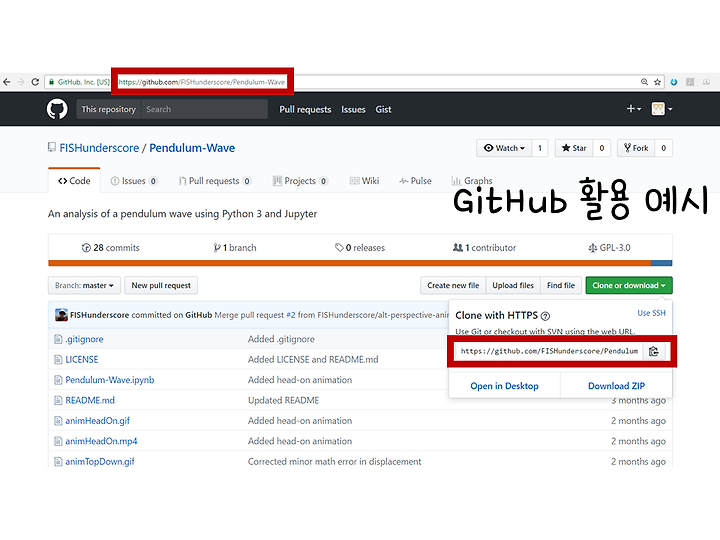Open merge pull request #2 link

pos(291,315)
